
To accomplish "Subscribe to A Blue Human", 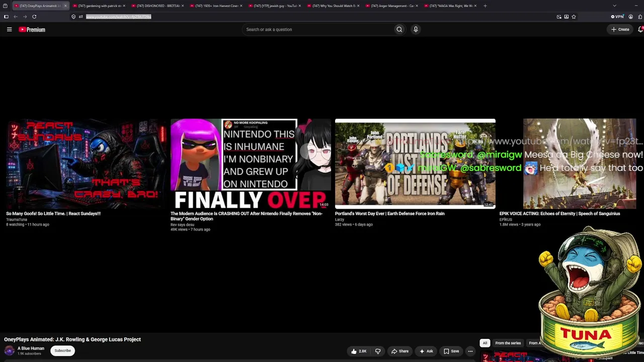I will (x=63, y=350).
